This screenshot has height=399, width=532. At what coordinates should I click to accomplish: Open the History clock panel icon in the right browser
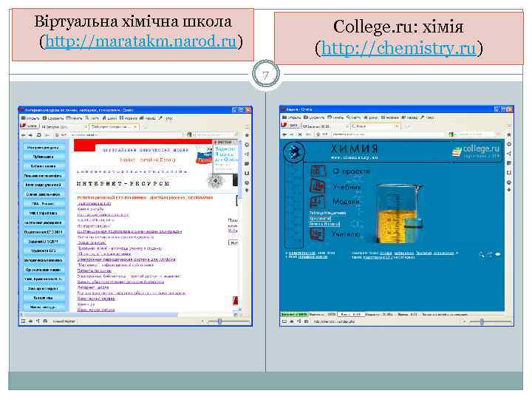pos(508,183)
